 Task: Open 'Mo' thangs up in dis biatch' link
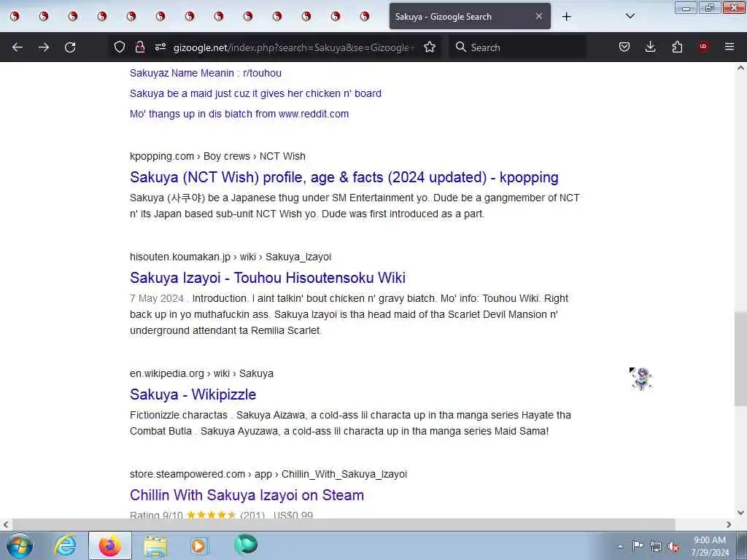click(239, 114)
